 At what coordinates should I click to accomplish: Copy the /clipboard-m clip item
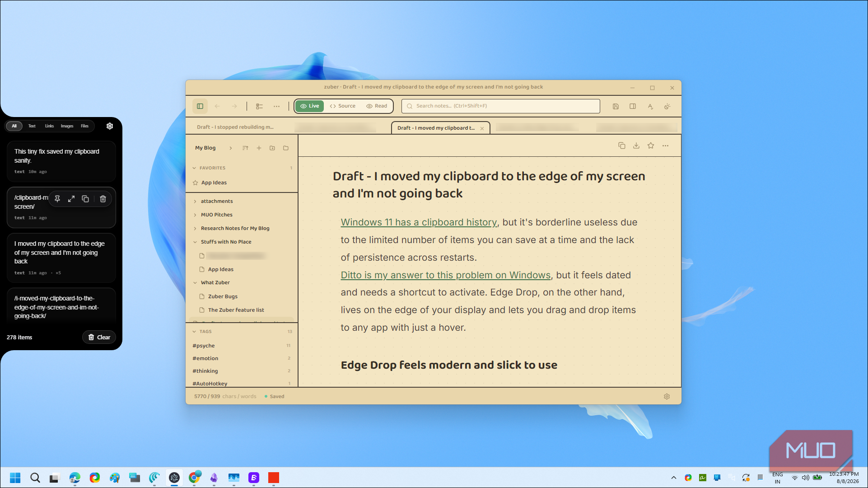[85, 199]
